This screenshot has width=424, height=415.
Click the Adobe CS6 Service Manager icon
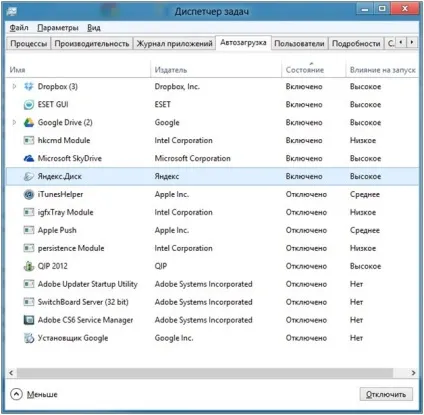[29, 320]
